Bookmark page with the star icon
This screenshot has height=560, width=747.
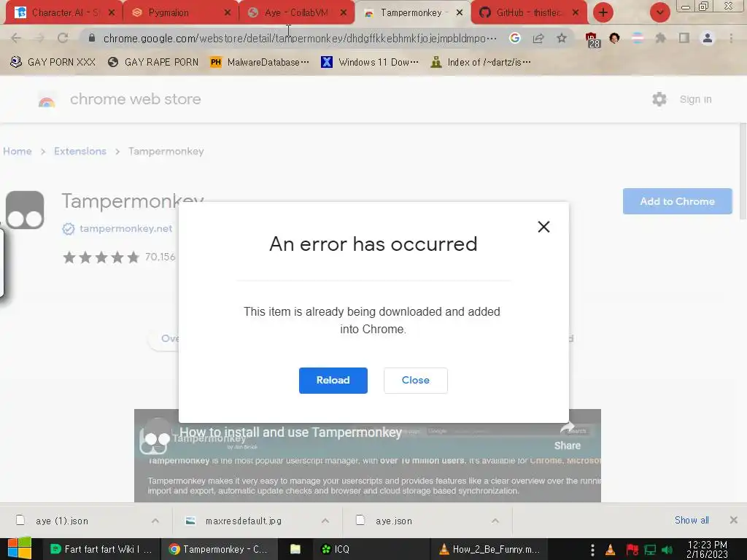(x=562, y=38)
